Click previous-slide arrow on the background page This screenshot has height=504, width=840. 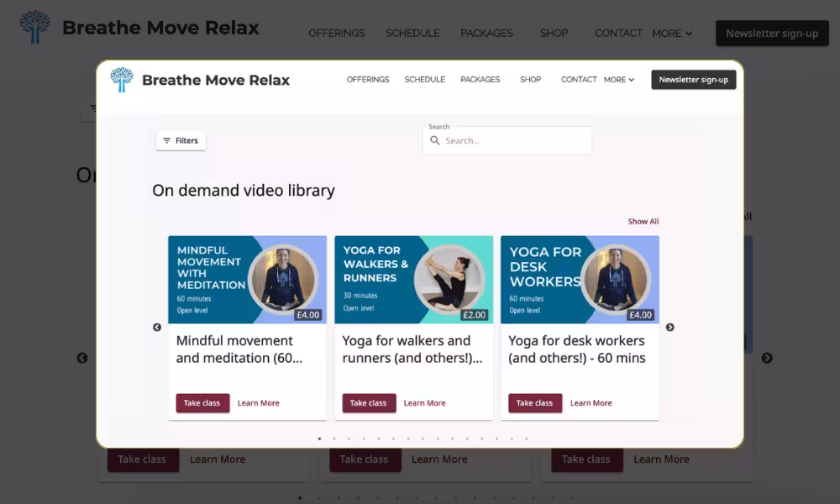82,358
